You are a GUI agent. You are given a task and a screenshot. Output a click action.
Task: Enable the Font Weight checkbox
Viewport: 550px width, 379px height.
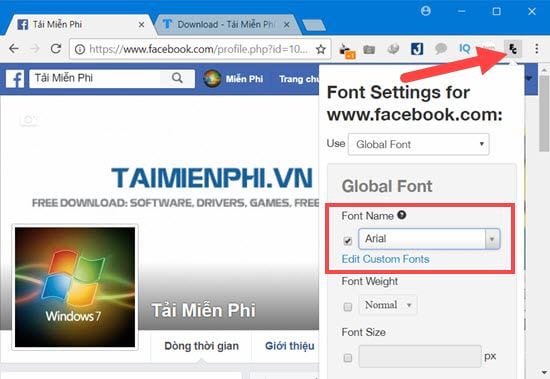[348, 307]
